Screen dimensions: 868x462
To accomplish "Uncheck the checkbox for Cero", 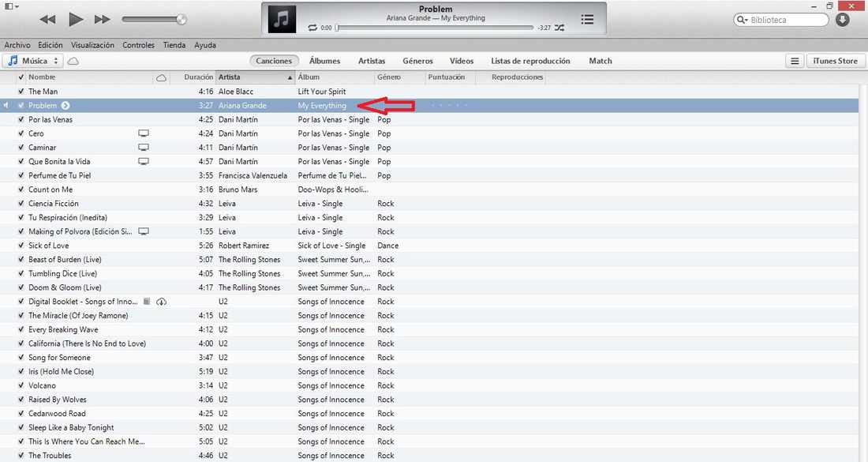I will (21, 133).
